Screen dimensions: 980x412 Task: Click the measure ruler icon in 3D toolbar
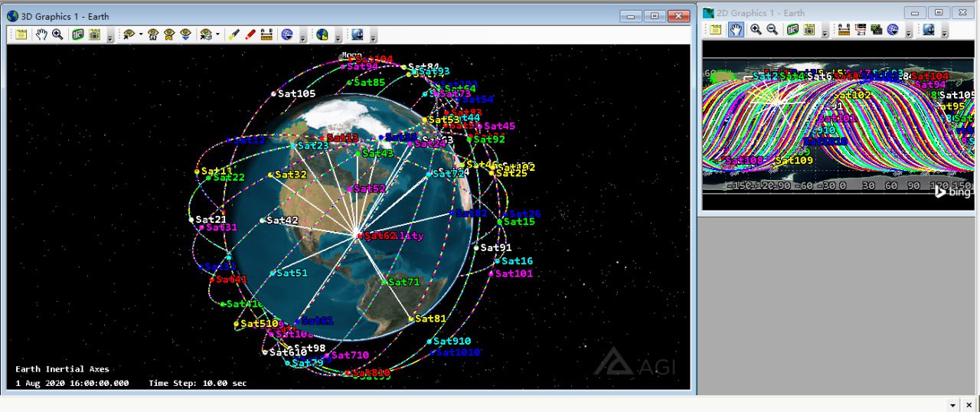click(x=266, y=34)
